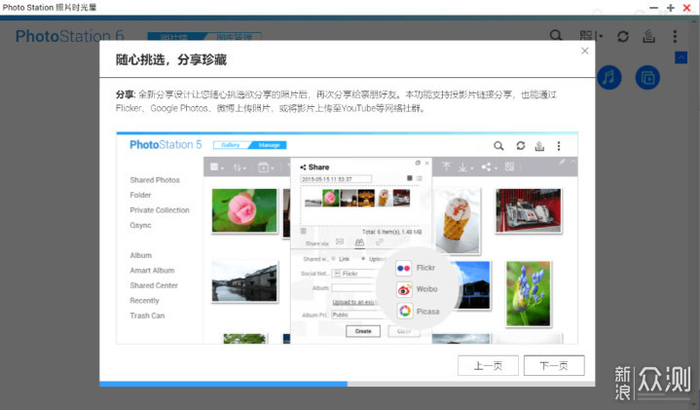This screenshot has width=700, height=410.
Task: Click the email share icon beside Share via
Action: click(340, 242)
